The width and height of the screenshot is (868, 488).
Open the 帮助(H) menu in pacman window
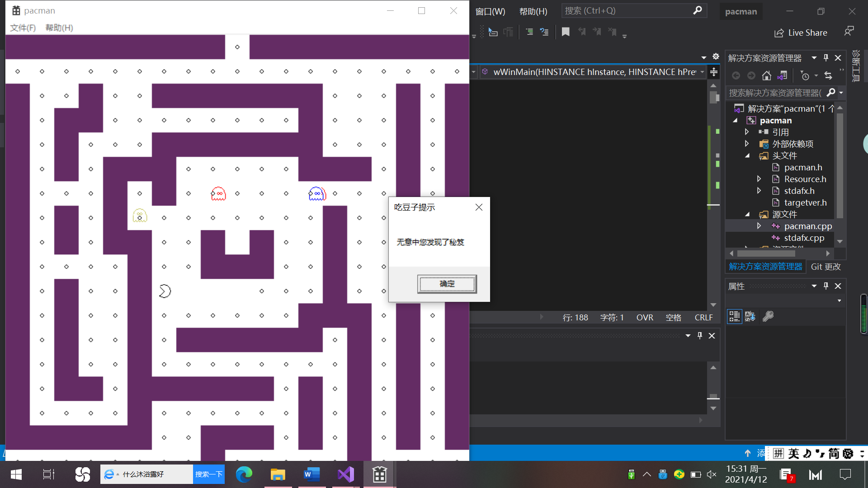pyautogui.click(x=59, y=28)
